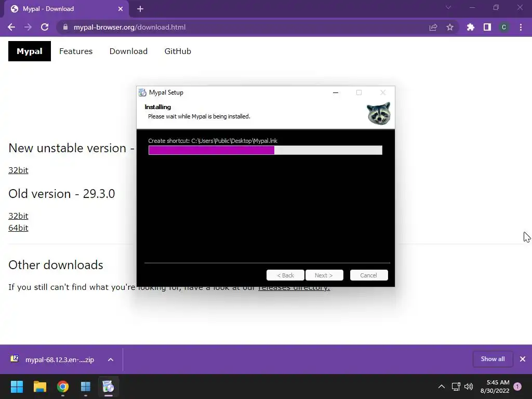Click the Back button in Mypal Setup
Viewport: 532px width, 399px height.
coord(285,275)
